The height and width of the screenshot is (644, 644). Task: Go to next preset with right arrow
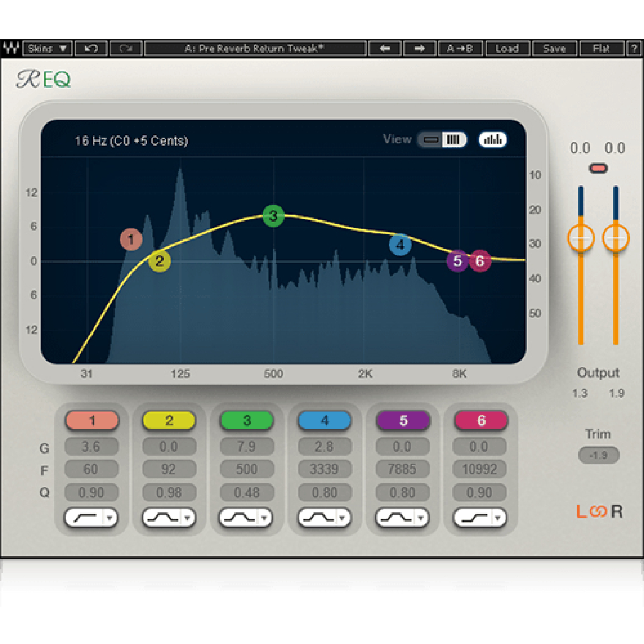point(420,48)
